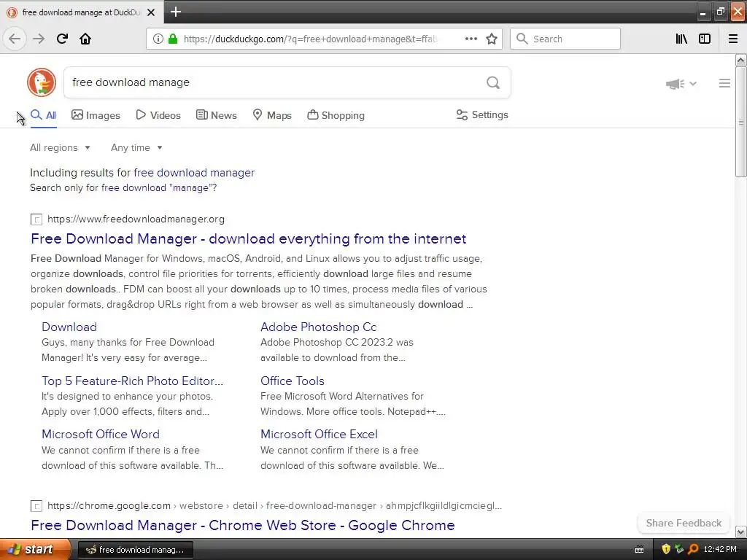Open corrected query free download manager link

(194, 173)
